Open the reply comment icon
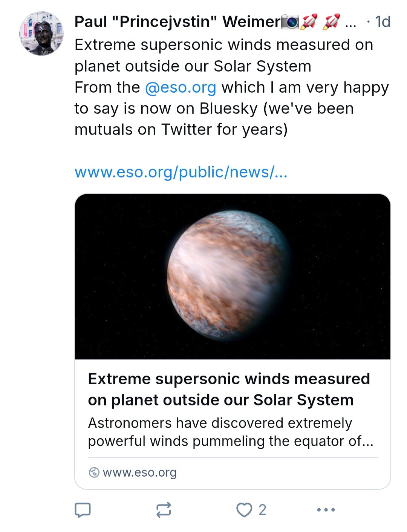 [83, 510]
